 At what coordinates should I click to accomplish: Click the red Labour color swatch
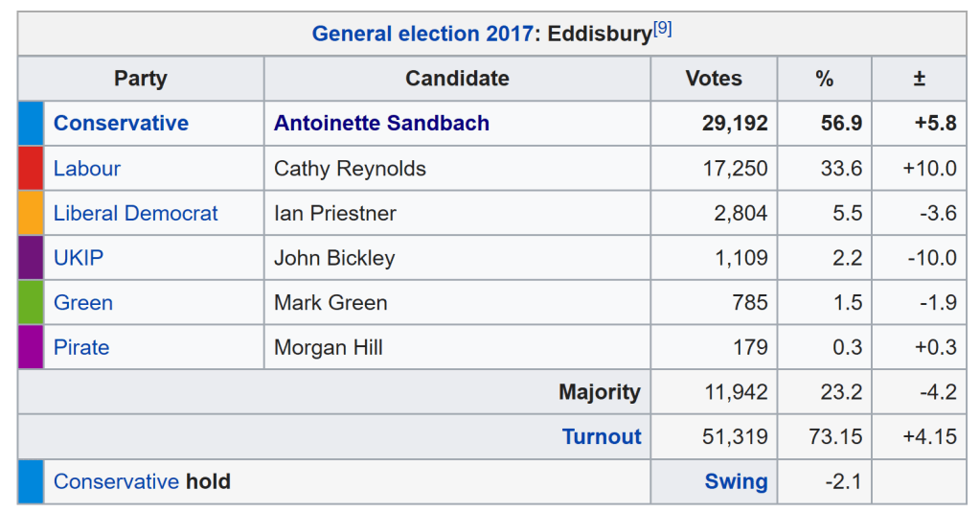[x=31, y=169]
